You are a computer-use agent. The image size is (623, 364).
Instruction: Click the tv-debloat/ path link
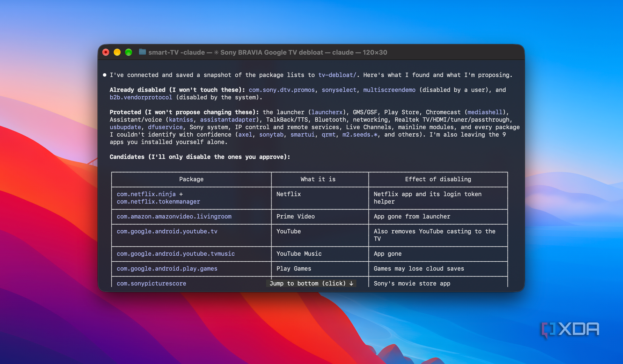pyautogui.click(x=337, y=75)
